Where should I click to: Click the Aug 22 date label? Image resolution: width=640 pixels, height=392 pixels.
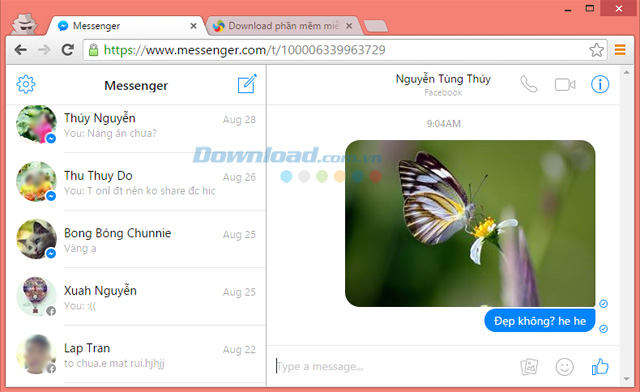pos(239,350)
